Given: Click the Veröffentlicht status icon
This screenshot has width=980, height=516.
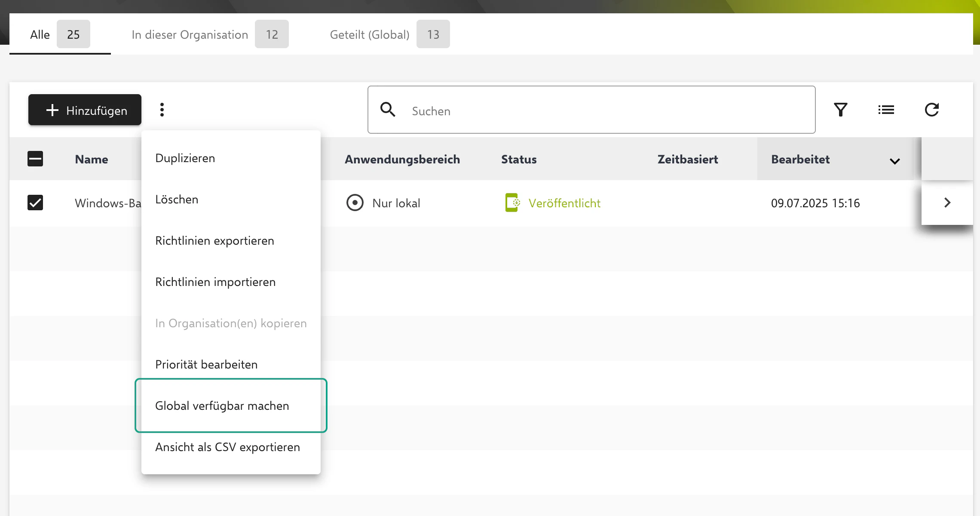Looking at the screenshot, I should pyautogui.click(x=513, y=203).
